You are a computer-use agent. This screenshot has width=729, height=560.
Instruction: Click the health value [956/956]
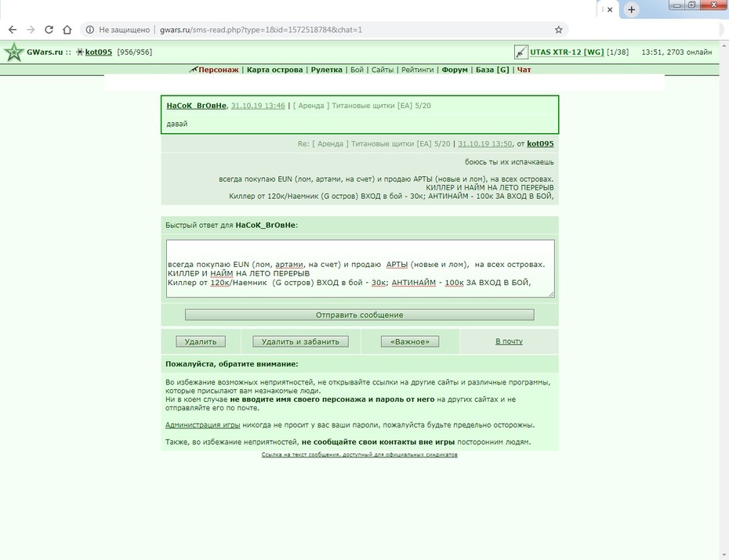point(134,52)
